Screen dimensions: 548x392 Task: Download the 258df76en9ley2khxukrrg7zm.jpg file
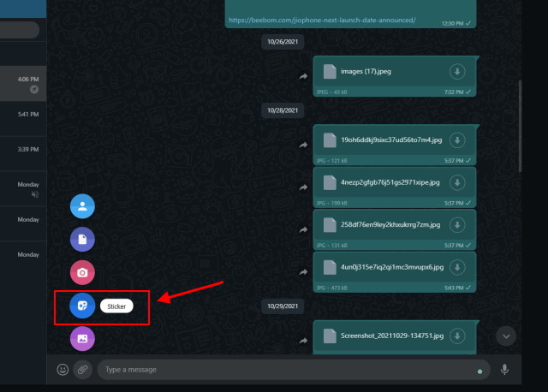pyautogui.click(x=457, y=224)
